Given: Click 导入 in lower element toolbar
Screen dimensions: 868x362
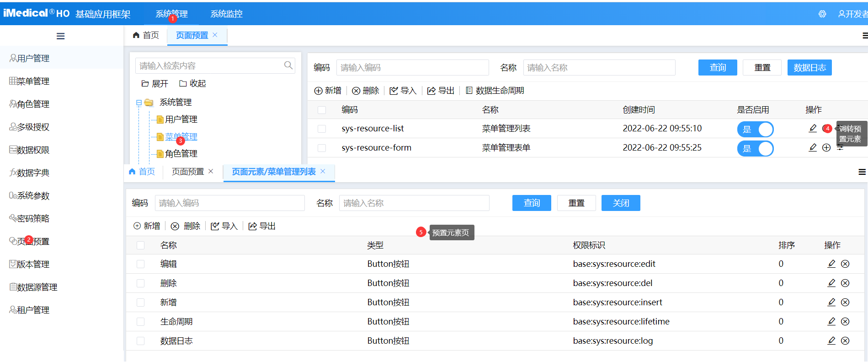Looking at the screenshot, I should pos(224,226).
